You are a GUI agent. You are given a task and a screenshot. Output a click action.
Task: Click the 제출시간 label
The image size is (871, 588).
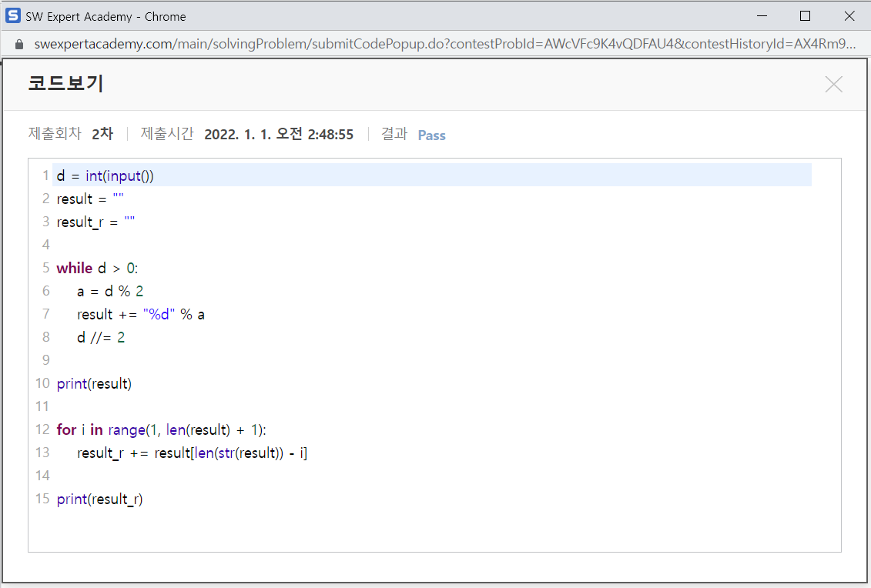[x=167, y=134]
